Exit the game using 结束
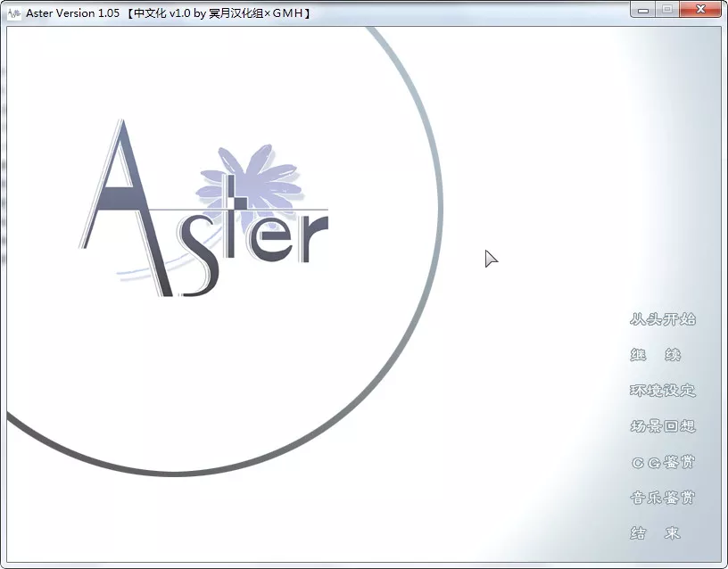 click(655, 532)
